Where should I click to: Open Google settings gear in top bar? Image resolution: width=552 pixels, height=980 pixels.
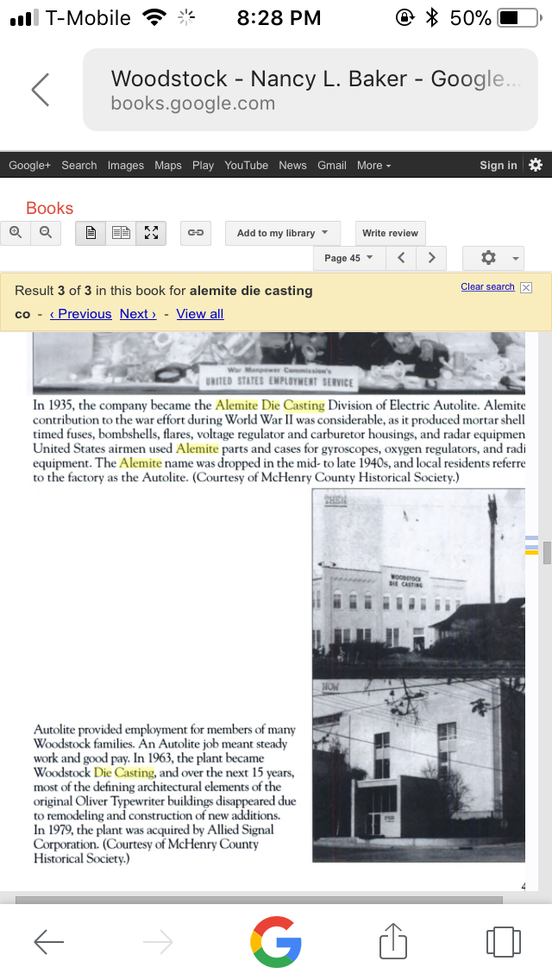click(536, 165)
